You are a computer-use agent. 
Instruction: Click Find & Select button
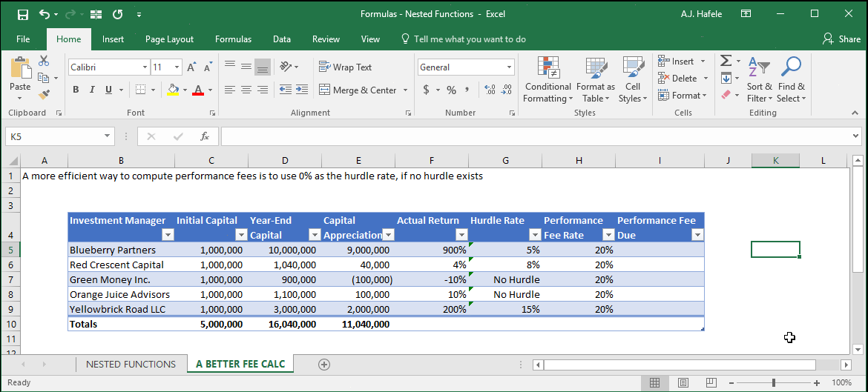pyautogui.click(x=791, y=80)
